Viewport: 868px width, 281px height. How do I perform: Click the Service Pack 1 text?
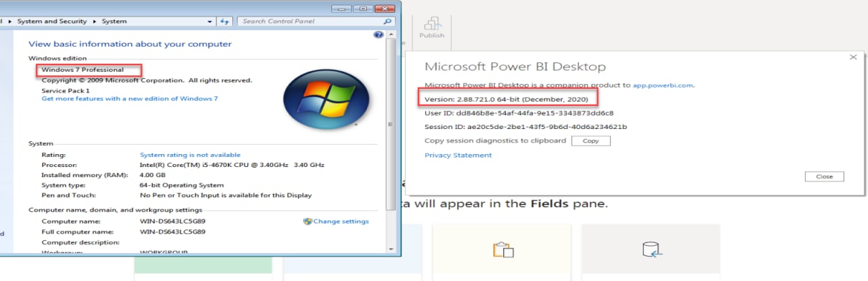[65, 90]
